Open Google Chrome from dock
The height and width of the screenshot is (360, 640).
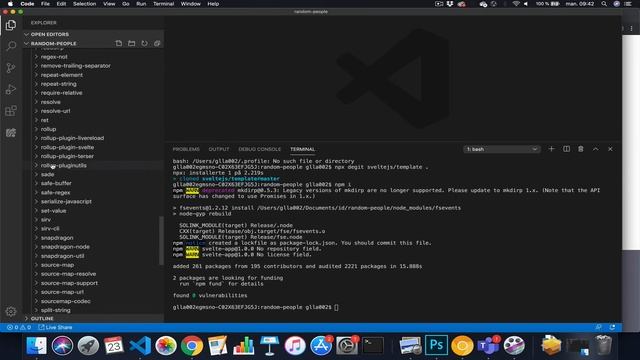(192, 346)
